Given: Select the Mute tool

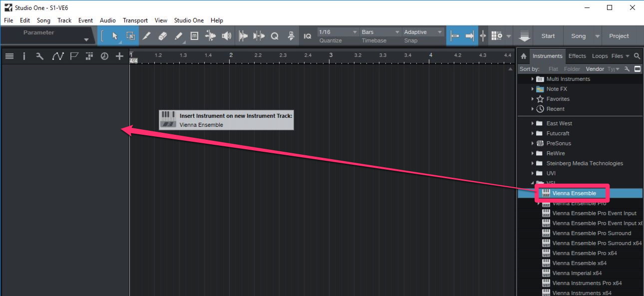Looking at the screenshot, I should click(x=194, y=36).
